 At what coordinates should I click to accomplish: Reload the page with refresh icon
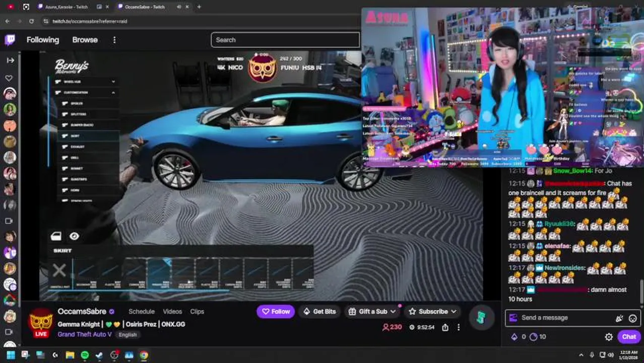pos(31,21)
